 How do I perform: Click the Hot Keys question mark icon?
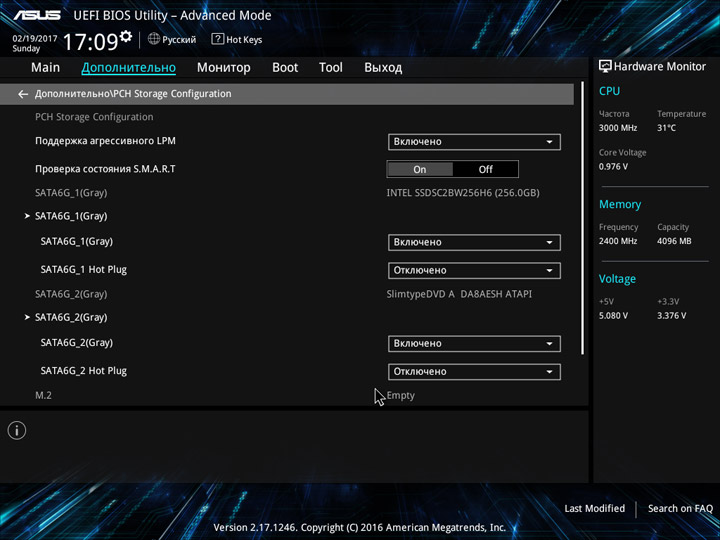[x=217, y=39]
